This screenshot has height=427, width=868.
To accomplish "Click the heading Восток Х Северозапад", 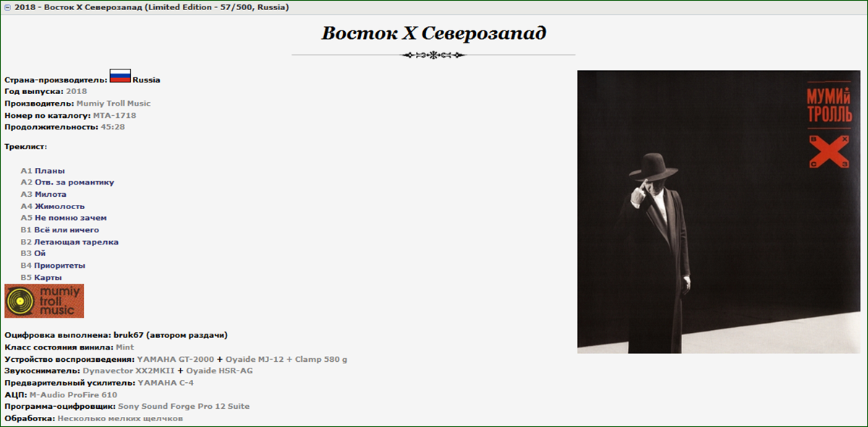I will (434, 33).
